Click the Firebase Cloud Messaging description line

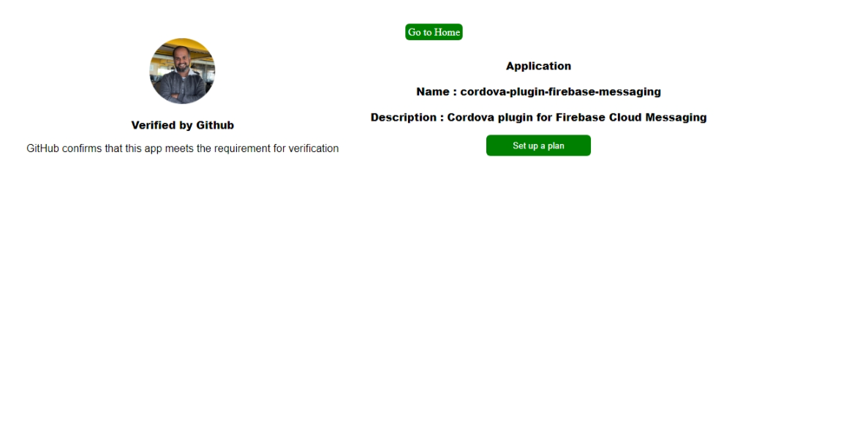(538, 117)
